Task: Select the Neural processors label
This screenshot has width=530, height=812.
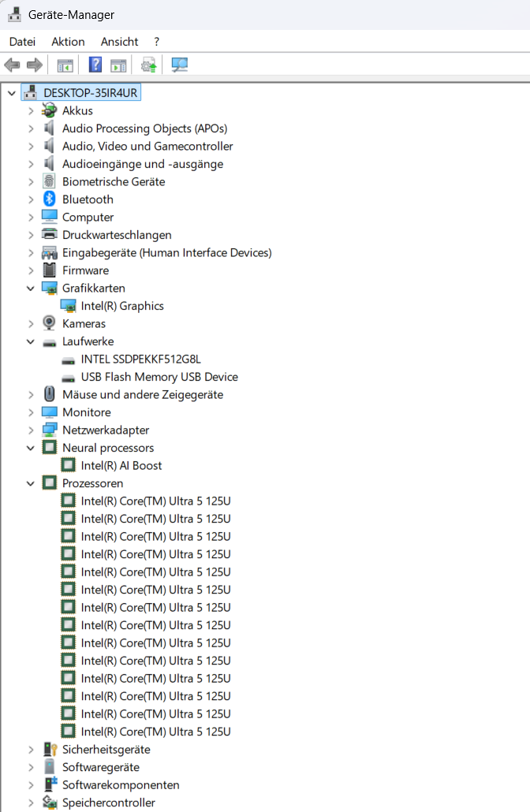Action: [108, 448]
